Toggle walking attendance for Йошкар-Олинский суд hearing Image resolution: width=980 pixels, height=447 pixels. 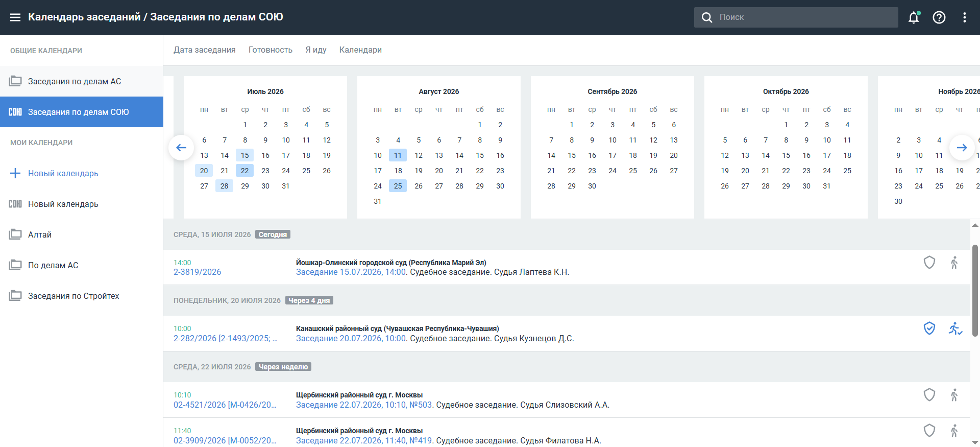coord(954,263)
